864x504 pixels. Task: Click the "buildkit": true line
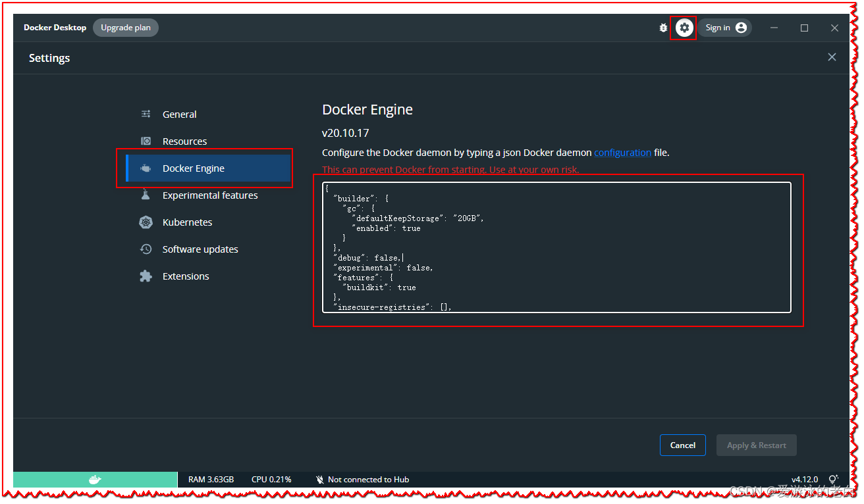point(379,288)
